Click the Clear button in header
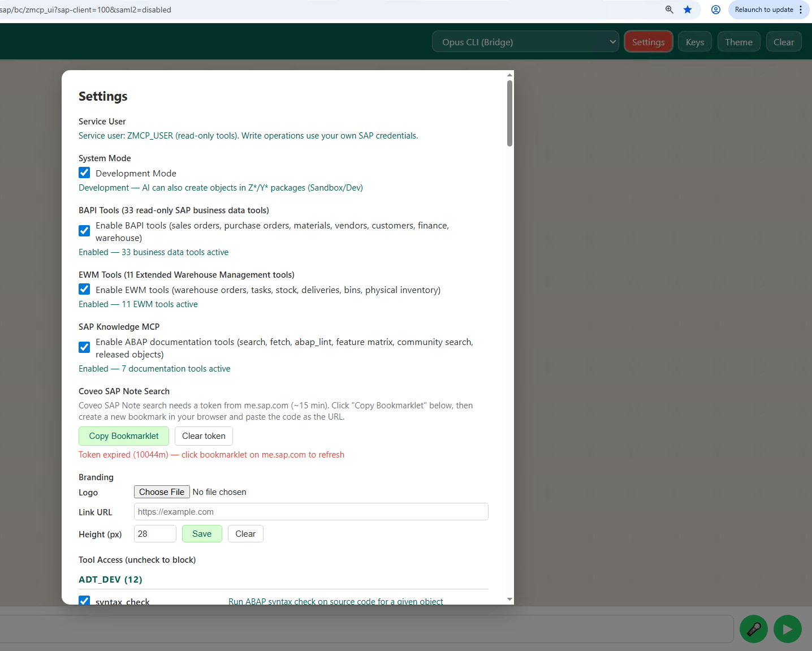Screen dimensions: 812x651 click(784, 42)
